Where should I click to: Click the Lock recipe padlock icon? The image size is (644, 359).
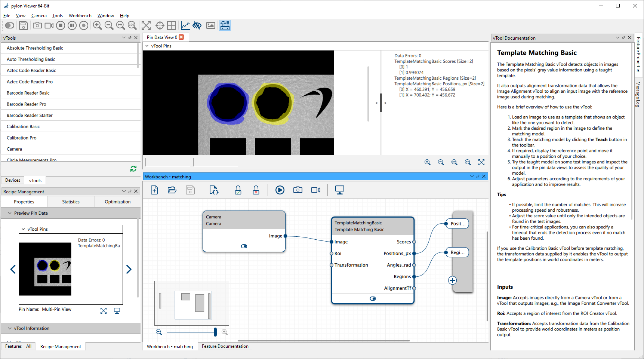pyautogui.click(x=238, y=190)
